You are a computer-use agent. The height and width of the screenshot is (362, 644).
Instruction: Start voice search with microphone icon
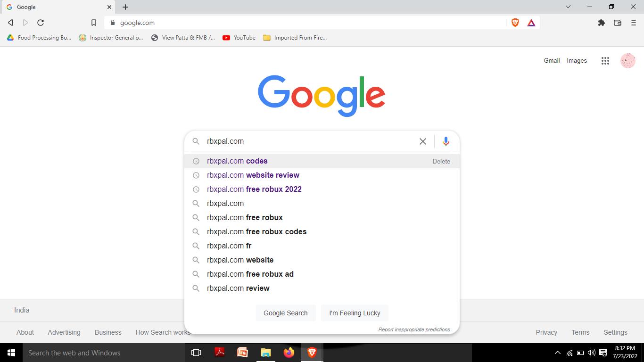coord(446,141)
